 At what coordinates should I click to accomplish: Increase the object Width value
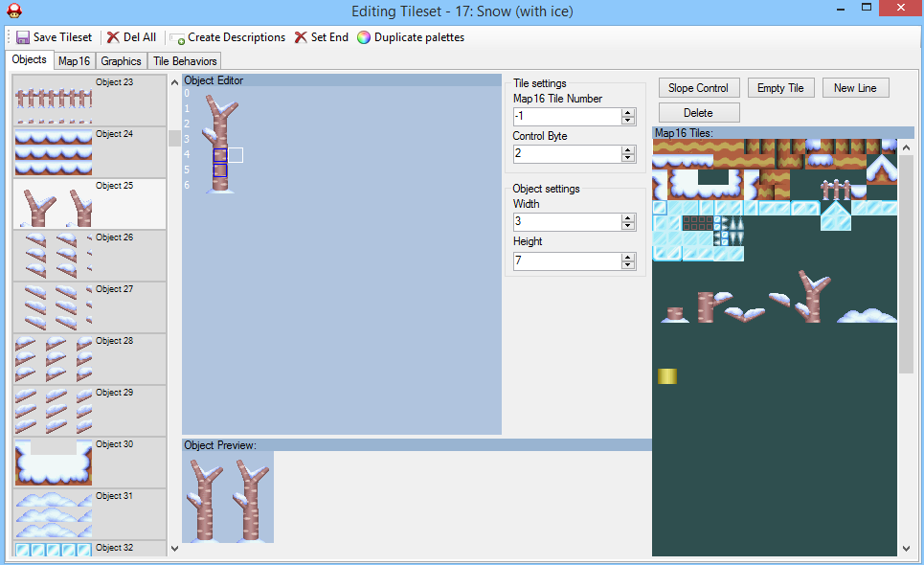[x=628, y=217]
